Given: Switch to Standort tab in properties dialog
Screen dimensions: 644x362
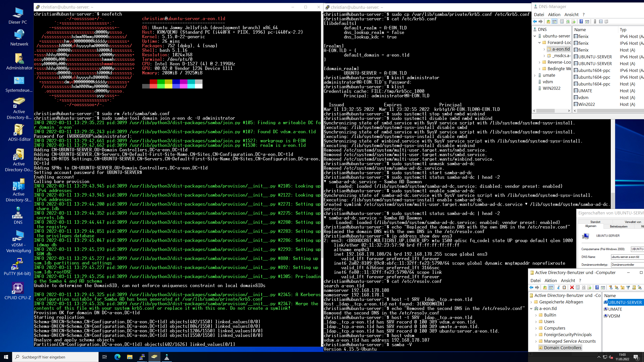Looking at the screenshot, I should [x=595, y=222].
